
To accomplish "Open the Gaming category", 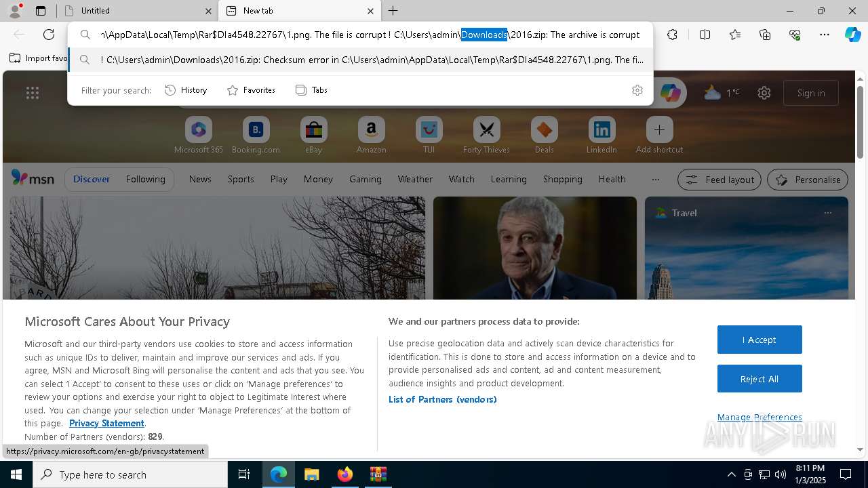I will (x=366, y=179).
